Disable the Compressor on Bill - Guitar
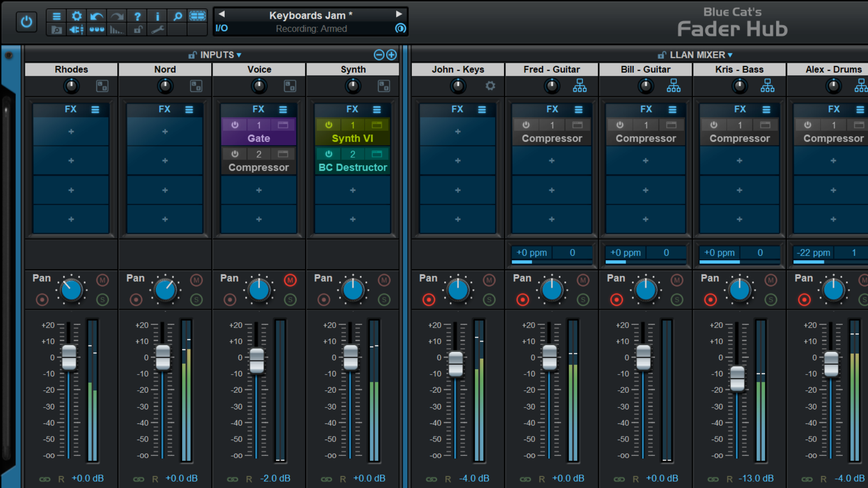Viewport: 868px width, 488px height. [x=620, y=125]
